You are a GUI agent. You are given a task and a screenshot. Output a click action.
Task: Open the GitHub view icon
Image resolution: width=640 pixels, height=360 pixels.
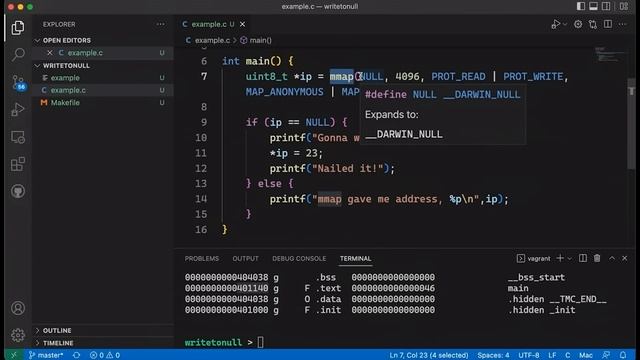tap(18, 191)
